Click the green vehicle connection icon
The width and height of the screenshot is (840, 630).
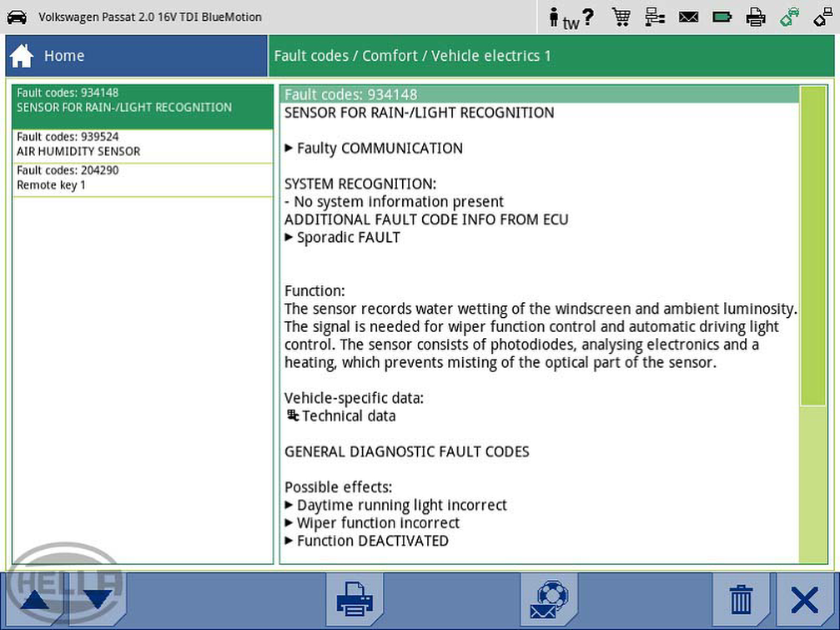789,17
